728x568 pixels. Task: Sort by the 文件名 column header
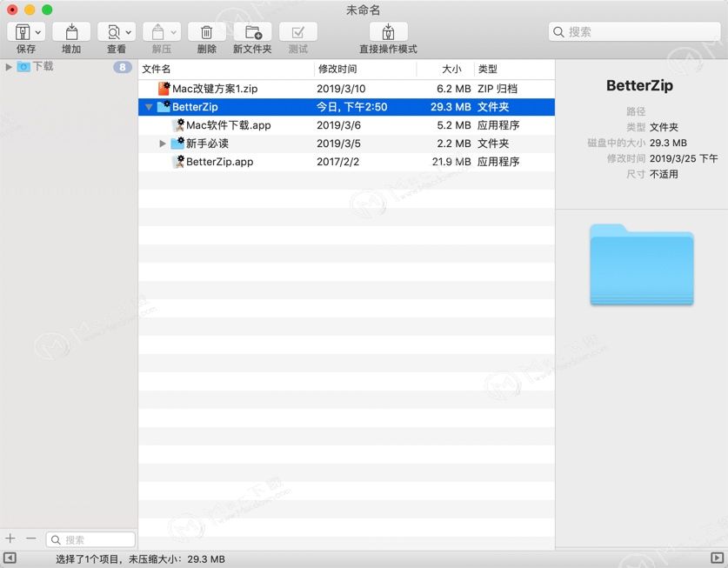pos(156,70)
